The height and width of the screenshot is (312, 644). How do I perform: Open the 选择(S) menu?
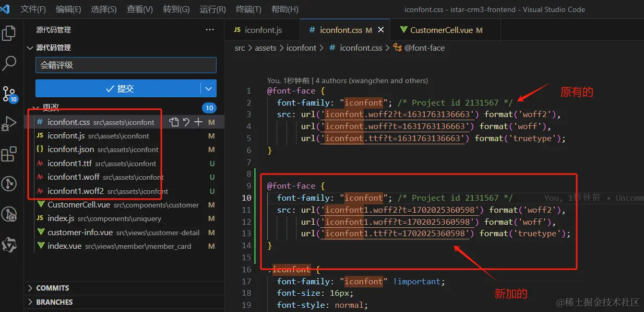104,9
